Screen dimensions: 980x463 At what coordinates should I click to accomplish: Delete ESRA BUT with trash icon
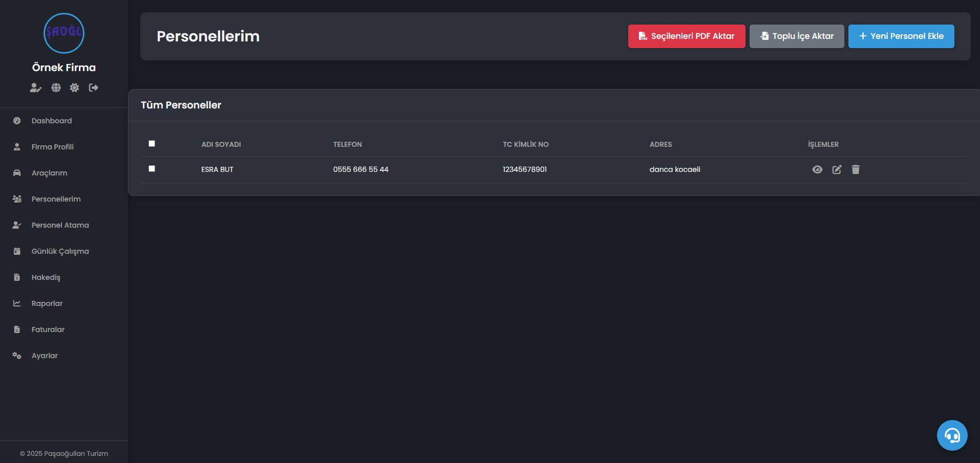click(856, 169)
